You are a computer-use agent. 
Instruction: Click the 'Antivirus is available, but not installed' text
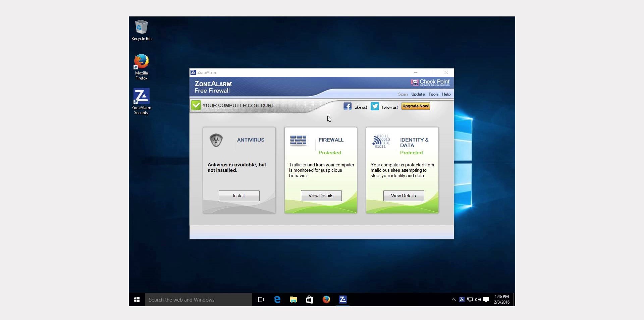[x=237, y=167]
